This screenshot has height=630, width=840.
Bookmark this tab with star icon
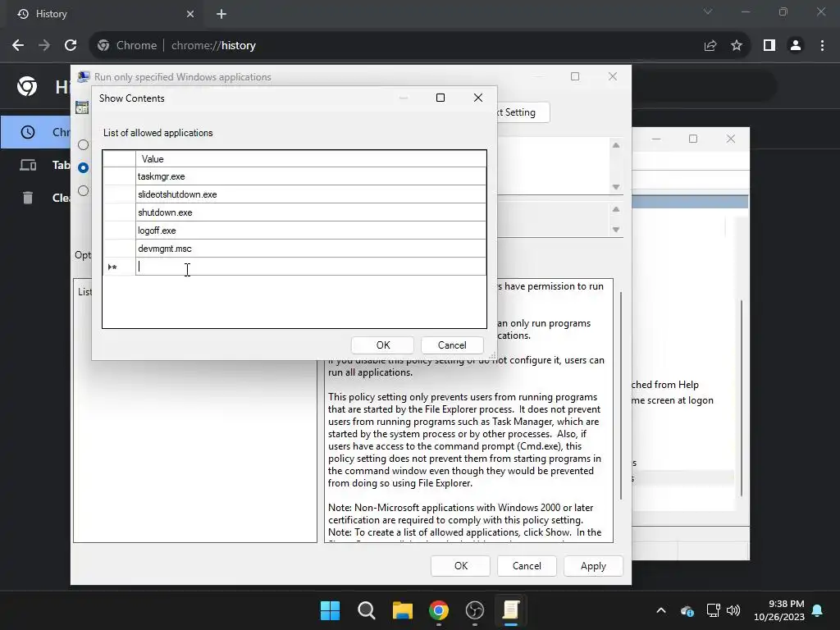(x=737, y=46)
